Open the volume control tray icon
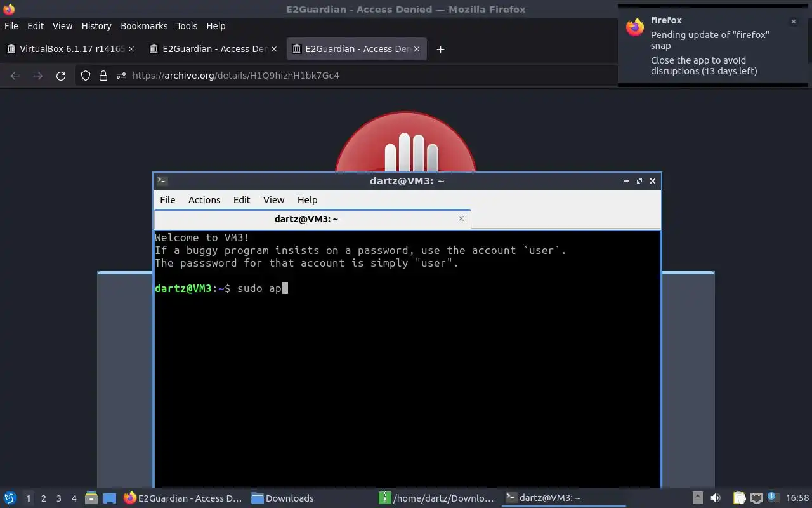 pos(716,498)
